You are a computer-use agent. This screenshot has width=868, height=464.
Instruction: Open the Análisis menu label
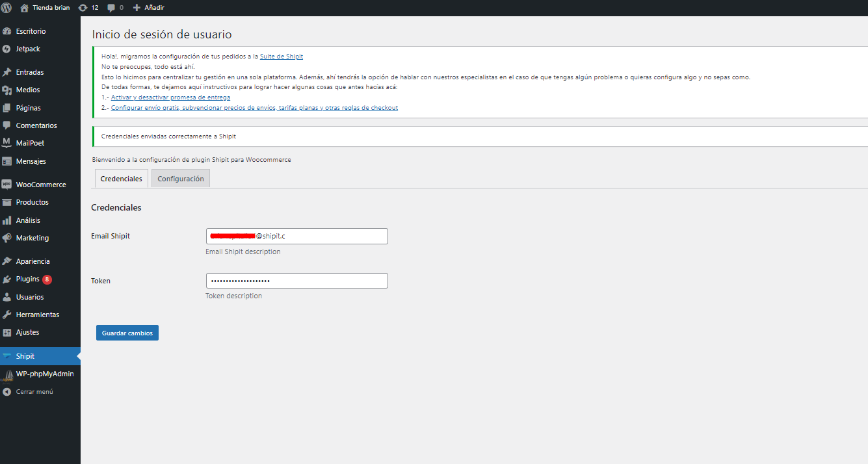tap(28, 220)
